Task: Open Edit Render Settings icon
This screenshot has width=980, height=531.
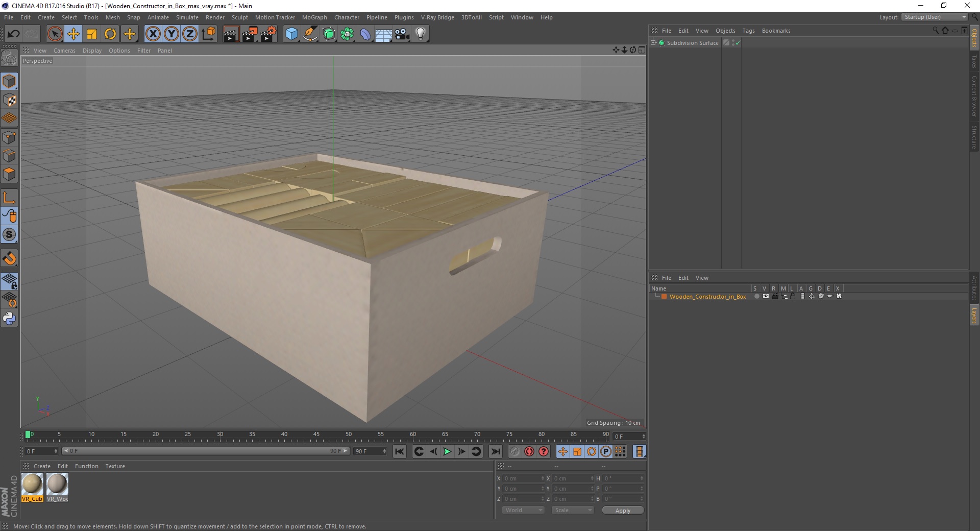Action: coord(268,34)
